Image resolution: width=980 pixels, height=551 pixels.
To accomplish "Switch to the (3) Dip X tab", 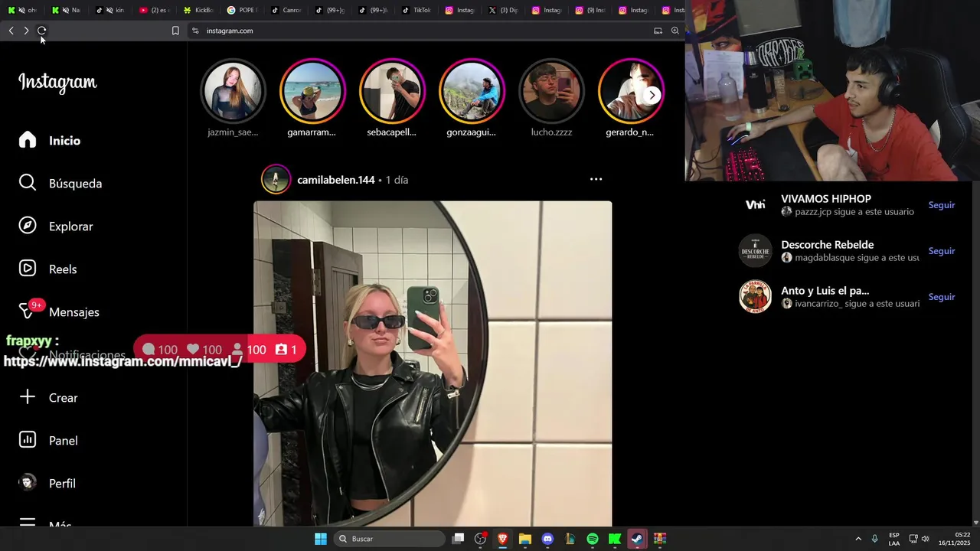I will [x=504, y=10].
